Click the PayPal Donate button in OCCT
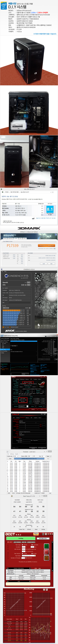The image size is (58, 644). 36,534
